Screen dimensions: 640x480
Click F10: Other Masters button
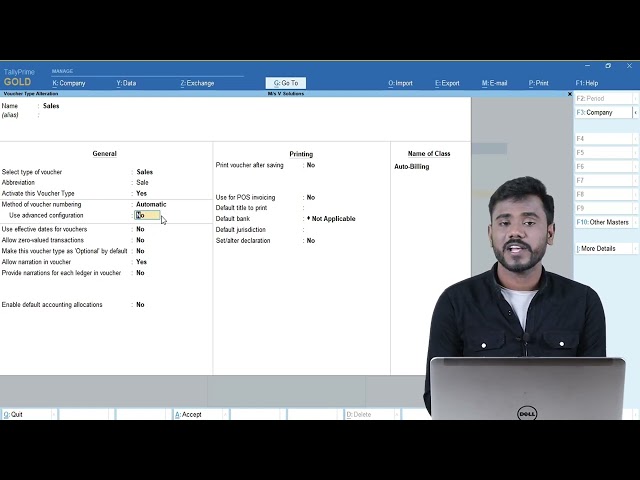point(606,222)
